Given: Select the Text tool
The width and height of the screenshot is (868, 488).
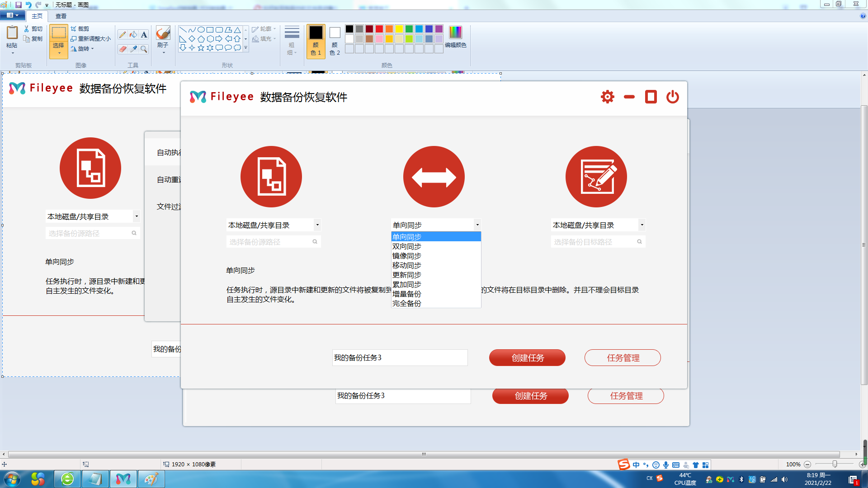Looking at the screenshot, I should [144, 34].
